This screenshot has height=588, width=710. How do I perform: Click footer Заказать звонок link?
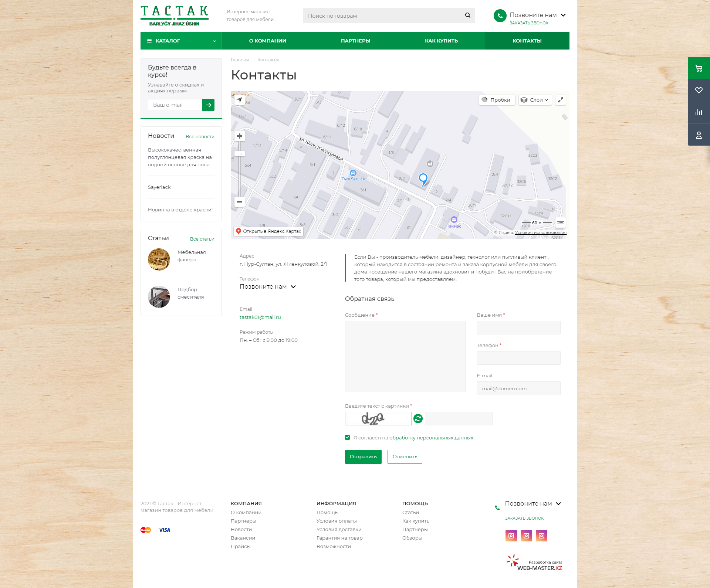coord(524,518)
